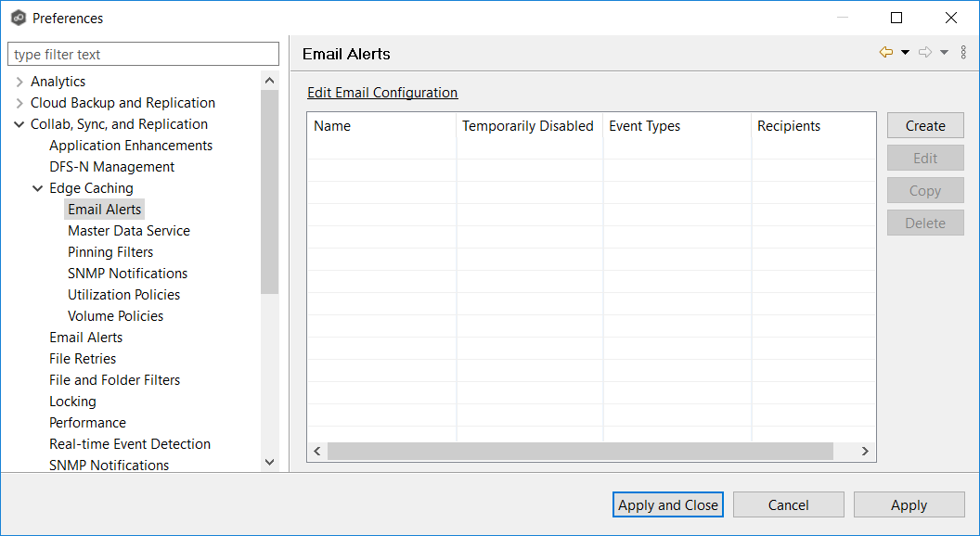Select Pinning Filters under Edge Caching
This screenshot has height=536, width=980.
click(110, 252)
